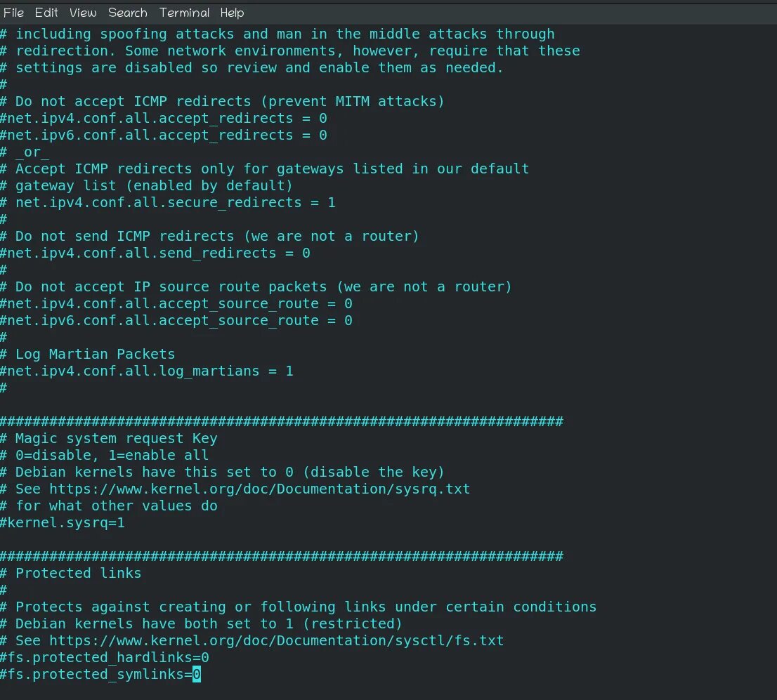The width and height of the screenshot is (777, 700).
Task: Click the sysctl/fs.txt kernel documentation URL
Action: [276, 640]
